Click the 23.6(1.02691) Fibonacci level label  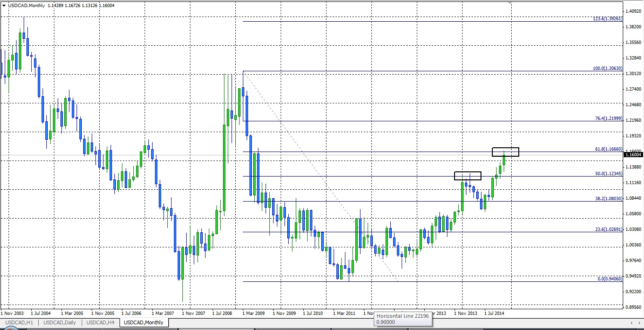[609, 229]
